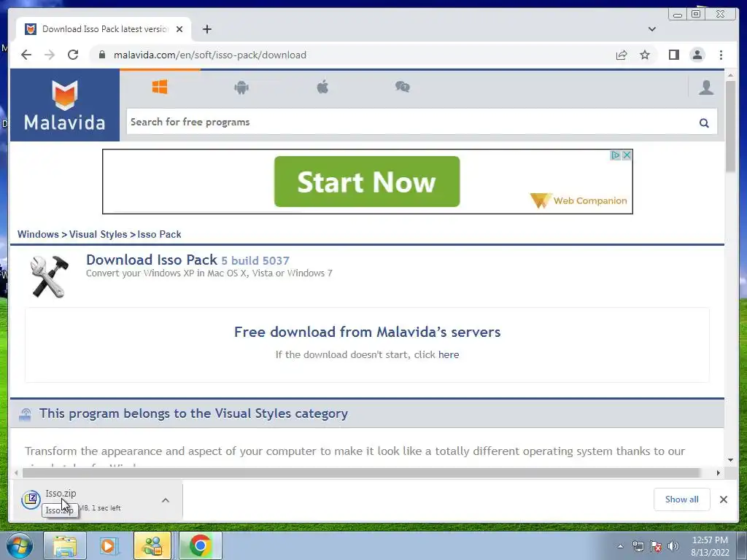Show hidden tray icons arrow
This screenshot has width=747, height=560.
coord(620,546)
